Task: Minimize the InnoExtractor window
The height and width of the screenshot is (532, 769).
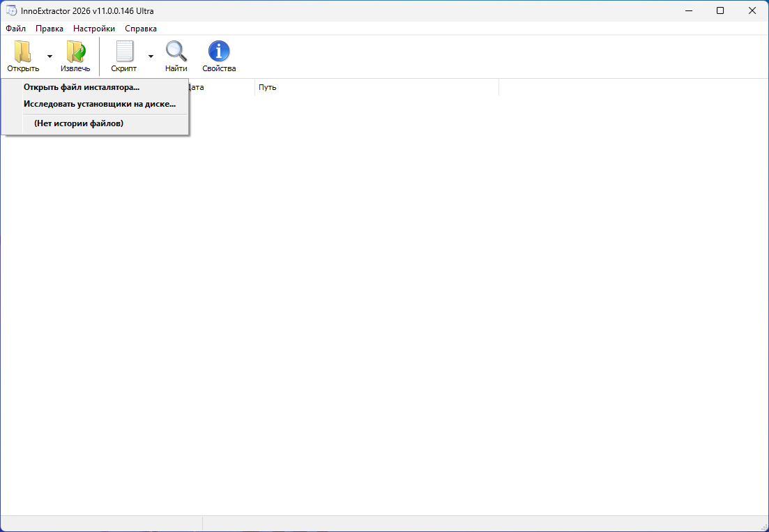Action: point(688,10)
